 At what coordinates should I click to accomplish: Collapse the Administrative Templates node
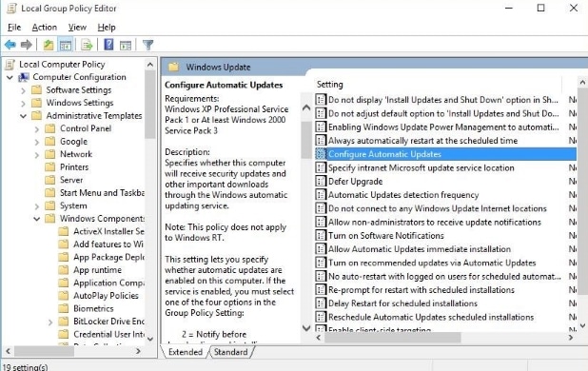tap(23, 116)
